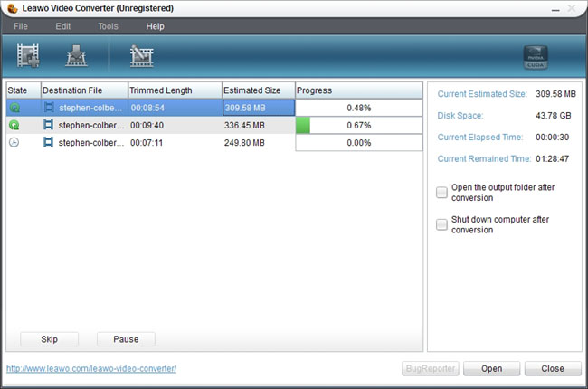Click trimmed length 00:08:54
This screenshot has height=389, width=588.
pos(147,108)
